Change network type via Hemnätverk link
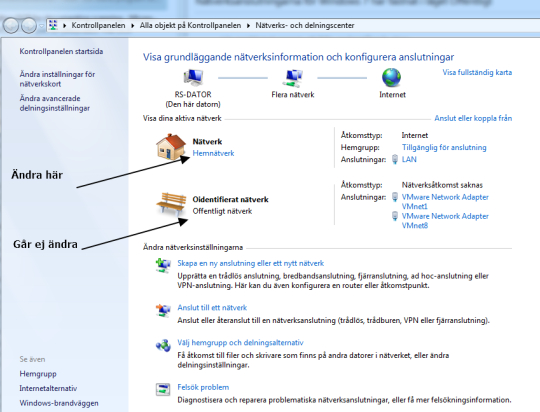This screenshot has width=540, height=412. point(213,153)
